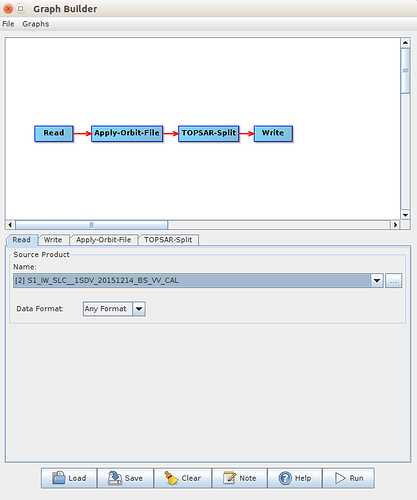Click the Help question mark icon

pos(285,478)
